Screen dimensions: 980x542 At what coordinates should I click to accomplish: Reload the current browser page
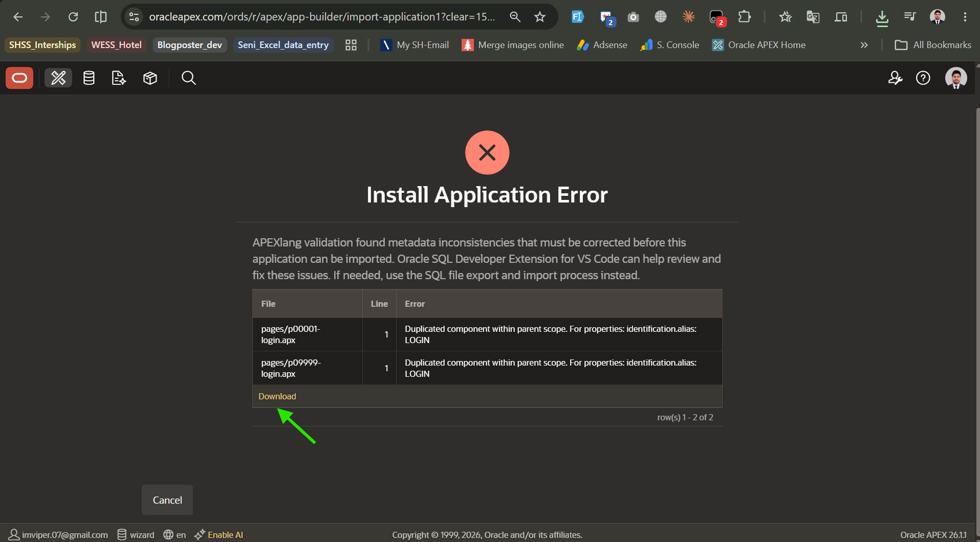[73, 17]
